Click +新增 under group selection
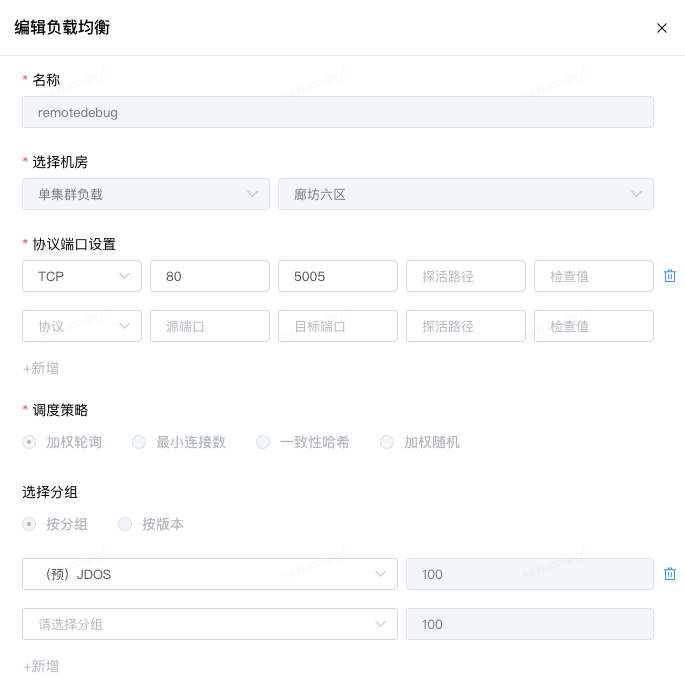Image resolution: width=685 pixels, height=700 pixels. [41, 666]
